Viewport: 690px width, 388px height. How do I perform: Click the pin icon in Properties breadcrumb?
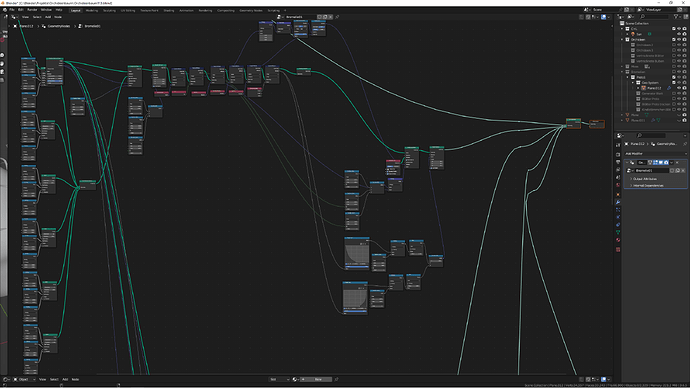(685, 144)
